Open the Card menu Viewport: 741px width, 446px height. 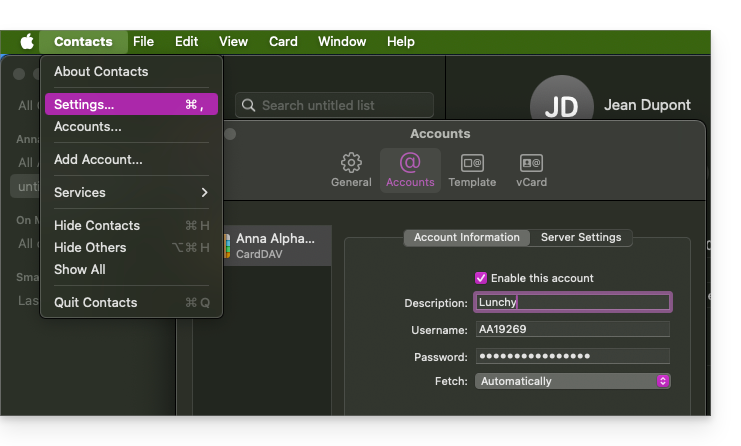coord(283,41)
